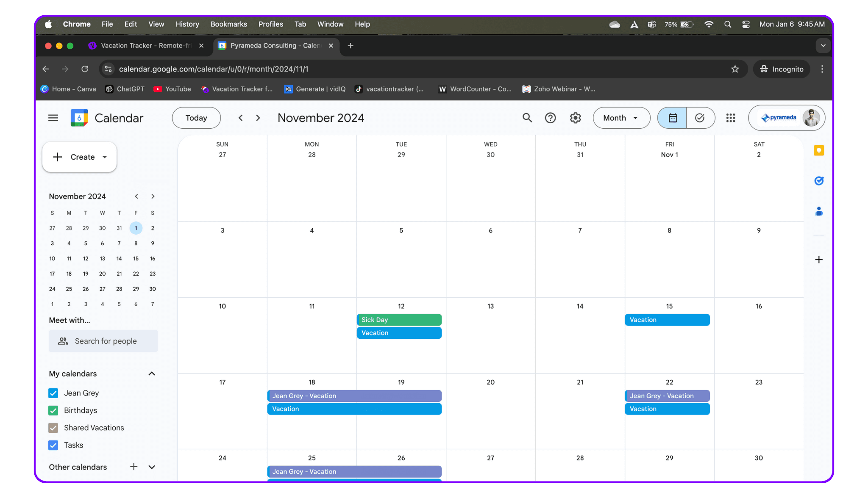The width and height of the screenshot is (868, 498).
Task: Open the File menu
Action: pyautogui.click(x=107, y=24)
